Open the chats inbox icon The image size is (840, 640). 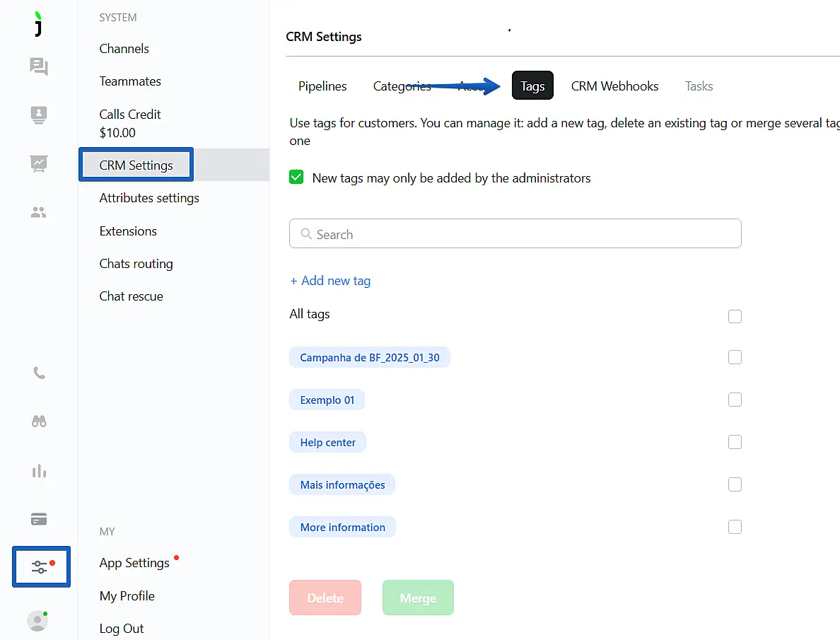point(39,66)
